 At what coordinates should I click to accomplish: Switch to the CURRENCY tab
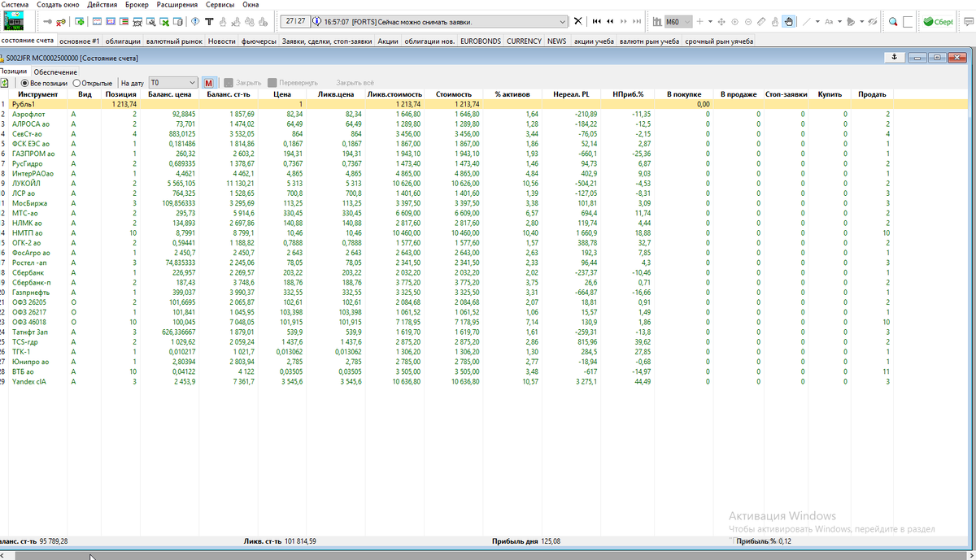524,41
